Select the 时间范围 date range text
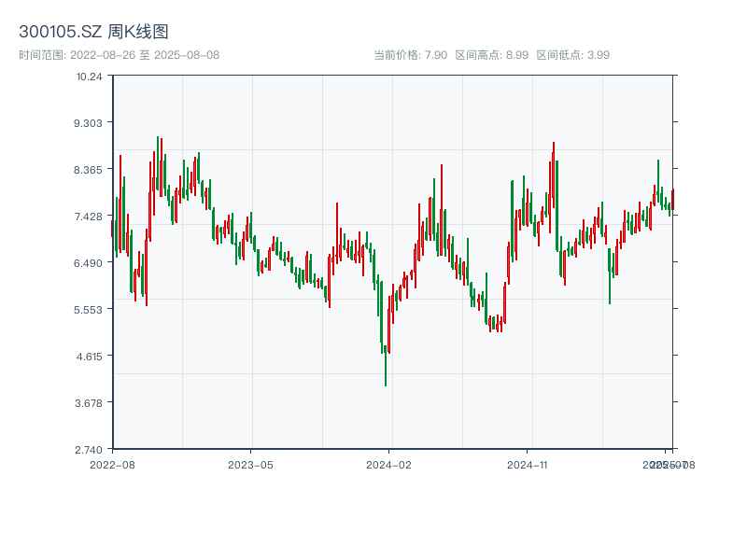747x560 pixels. pos(120,55)
